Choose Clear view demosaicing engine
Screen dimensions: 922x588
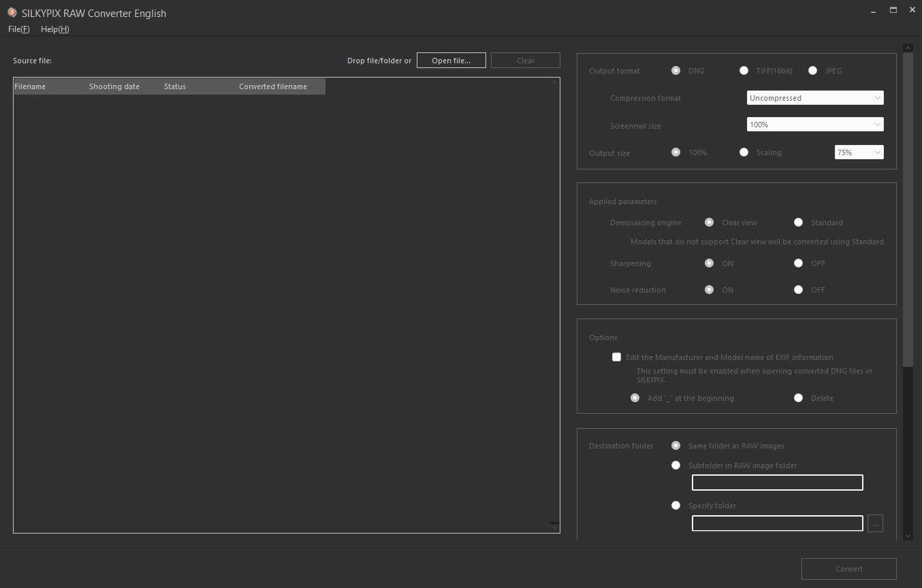pyautogui.click(x=709, y=223)
